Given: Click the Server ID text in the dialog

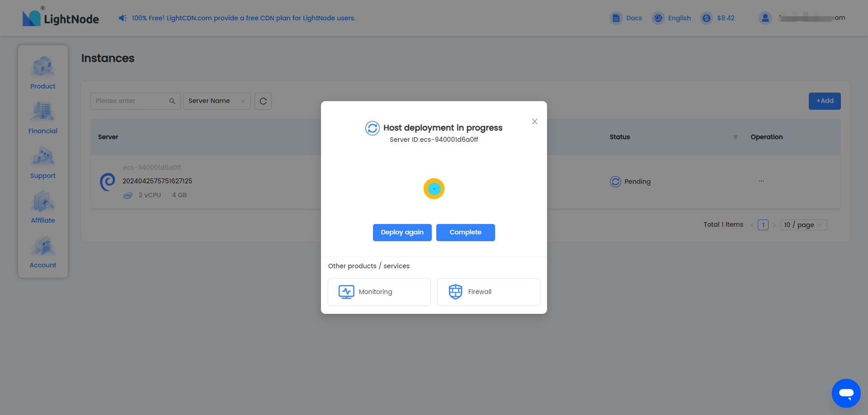Looking at the screenshot, I should point(434,140).
